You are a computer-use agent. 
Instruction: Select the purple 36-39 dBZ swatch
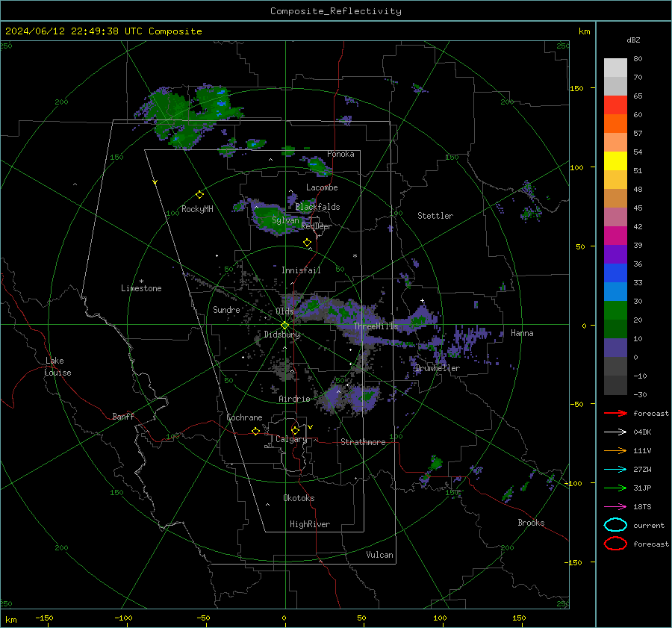[615, 255]
